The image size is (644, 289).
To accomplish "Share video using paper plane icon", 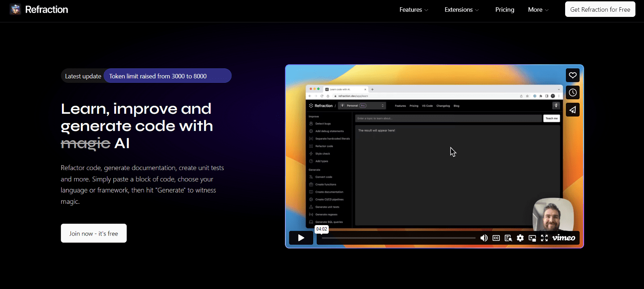I will [x=572, y=110].
